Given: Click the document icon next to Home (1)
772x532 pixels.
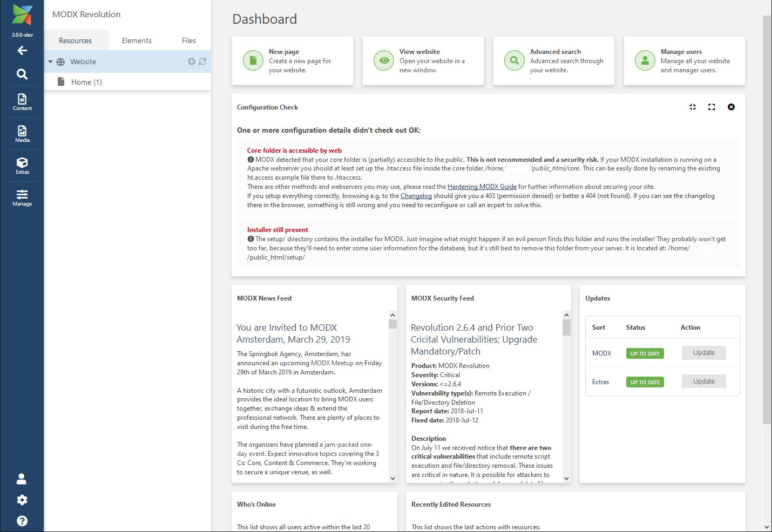Looking at the screenshot, I should pyautogui.click(x=61, y=81).
